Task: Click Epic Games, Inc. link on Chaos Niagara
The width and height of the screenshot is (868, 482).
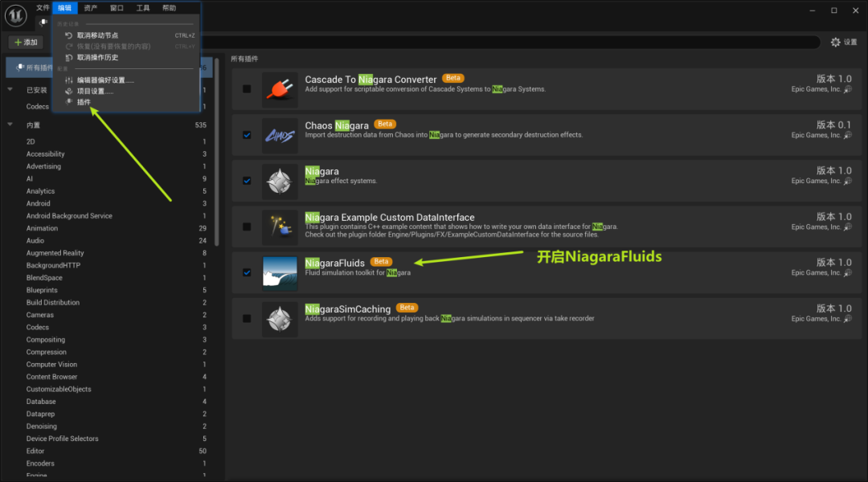Action: pyautogui.click(x=816, y=135)
